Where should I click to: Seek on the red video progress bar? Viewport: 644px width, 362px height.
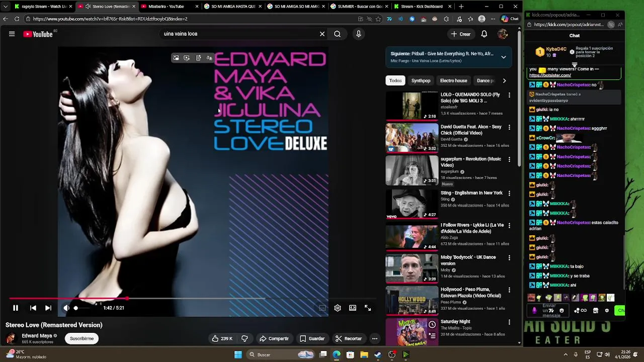click(x=193, y=298)
